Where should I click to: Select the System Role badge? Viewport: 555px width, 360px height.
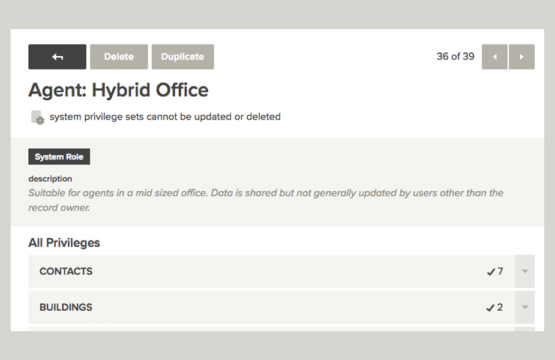coord(59,156)
